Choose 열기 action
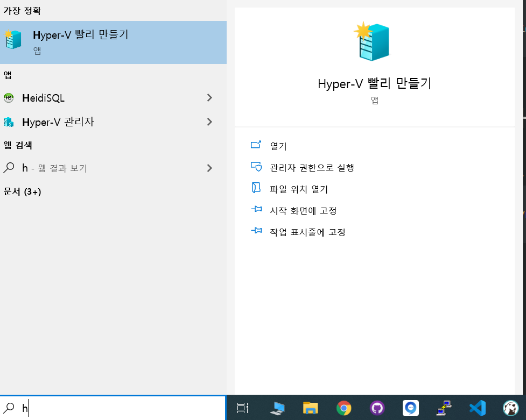Screen dimensions: 526x420 click(278, 146)
